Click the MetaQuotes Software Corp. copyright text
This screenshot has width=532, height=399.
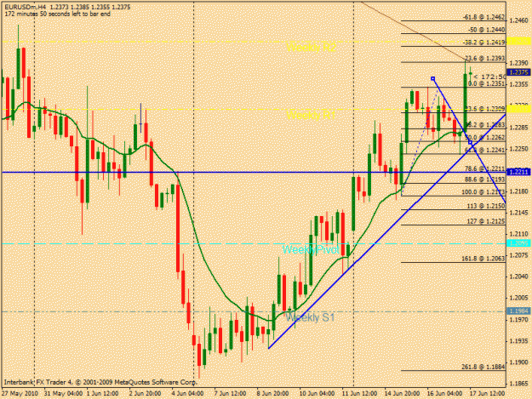(100, 382)
